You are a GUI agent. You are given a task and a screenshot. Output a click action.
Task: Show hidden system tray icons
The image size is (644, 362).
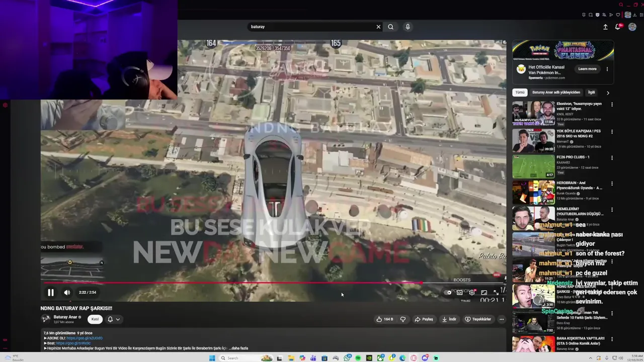[x=591, y=358]
